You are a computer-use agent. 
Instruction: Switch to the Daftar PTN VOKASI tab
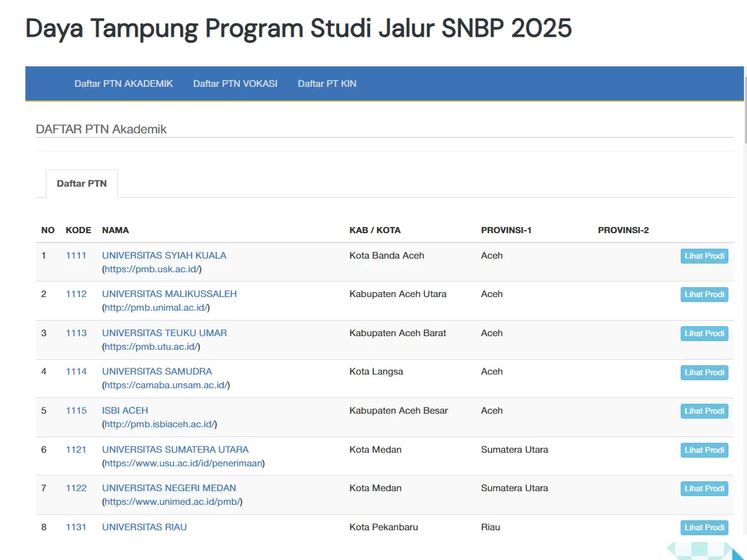coord(234,83)
